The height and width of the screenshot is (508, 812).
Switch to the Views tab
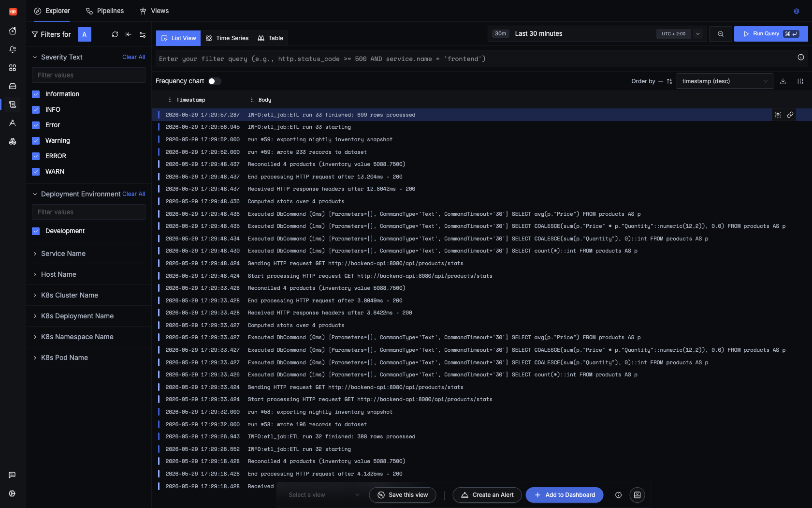154,11
